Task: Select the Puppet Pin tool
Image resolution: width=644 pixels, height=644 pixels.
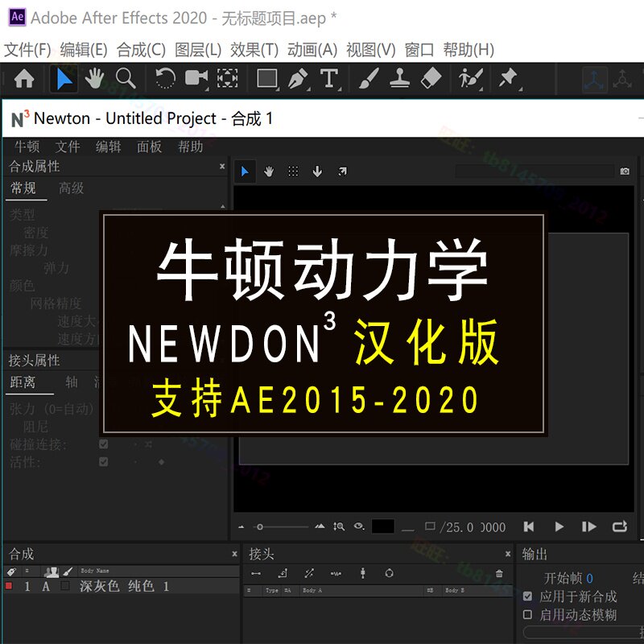Action: pyautogui.click(x=507, y=80)
